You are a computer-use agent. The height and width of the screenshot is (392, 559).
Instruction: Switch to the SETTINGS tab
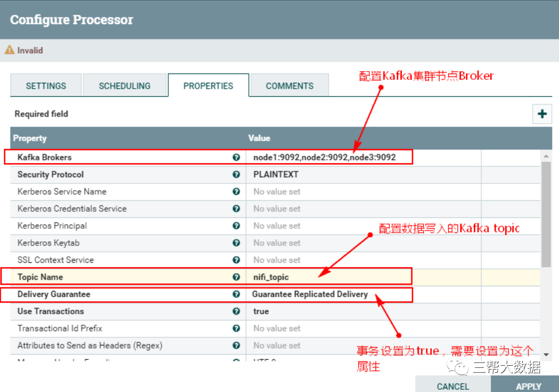pyautogui.click(x=46, y=86)
